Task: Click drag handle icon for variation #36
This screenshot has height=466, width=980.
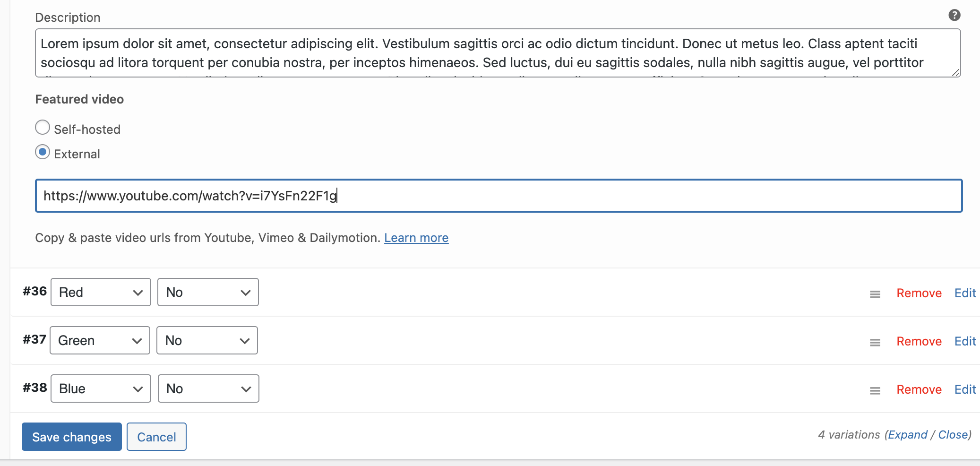Action: pyautogui.click(x=875, y=294)
